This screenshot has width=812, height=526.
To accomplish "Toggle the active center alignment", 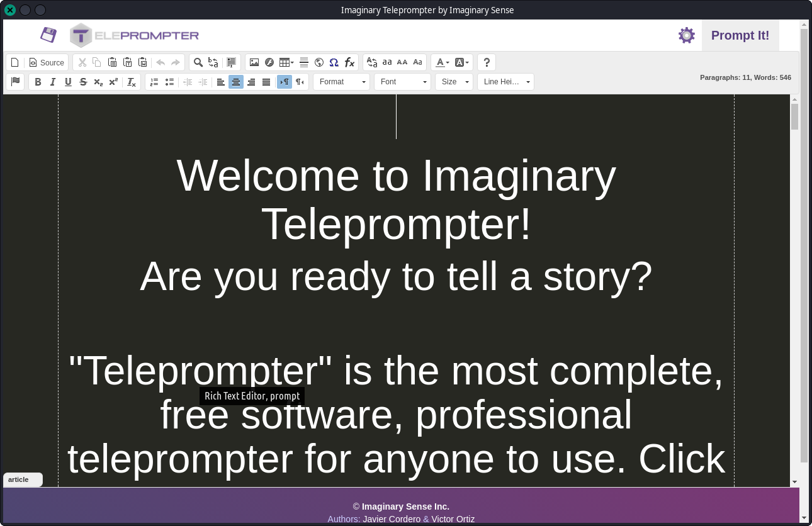I will [x=236, y=82].
